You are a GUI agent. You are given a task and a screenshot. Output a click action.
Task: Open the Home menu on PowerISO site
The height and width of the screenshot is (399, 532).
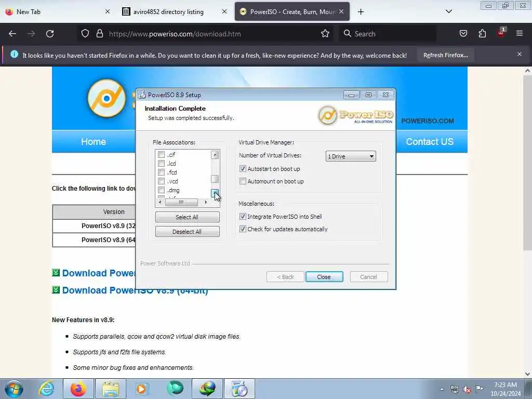(94, 141)
